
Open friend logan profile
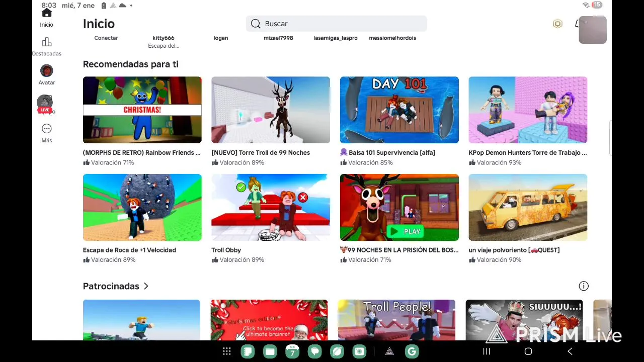[x=220, y=38]
